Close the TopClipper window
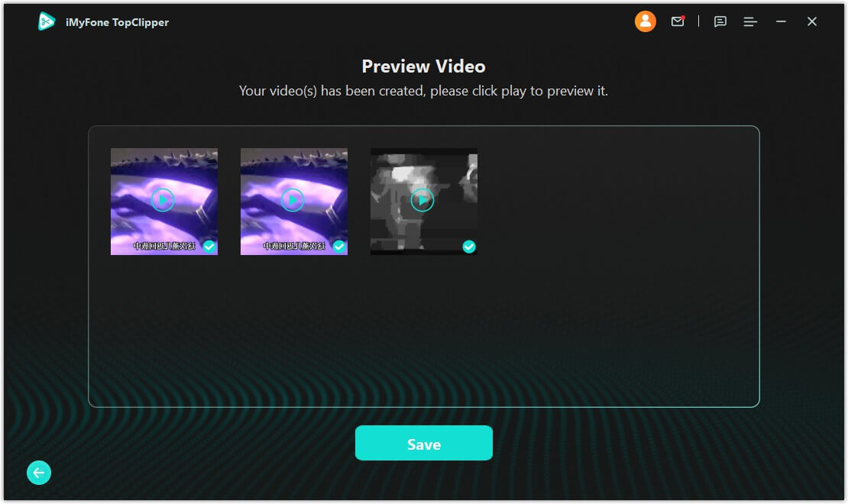This screenshot has height=504, width=848. [x=812, y=21]
